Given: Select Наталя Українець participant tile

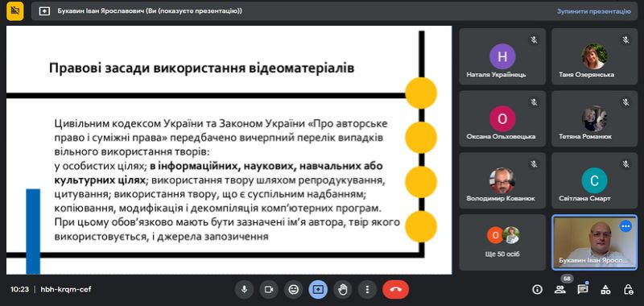Looking at the screenshot, I should point(502,56).
